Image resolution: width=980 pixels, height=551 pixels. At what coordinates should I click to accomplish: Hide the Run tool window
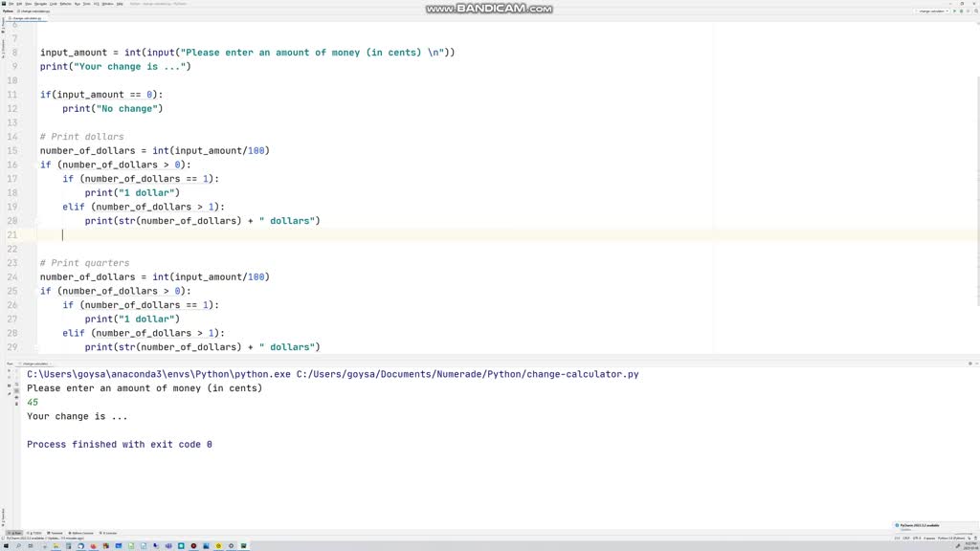coord(976,364)
